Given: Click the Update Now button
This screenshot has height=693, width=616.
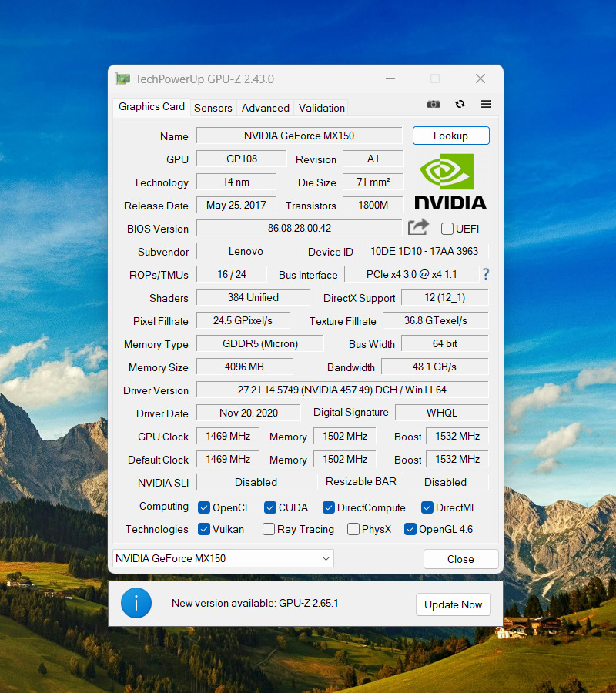Looking at the screenshot, I should tap(453, 604).
